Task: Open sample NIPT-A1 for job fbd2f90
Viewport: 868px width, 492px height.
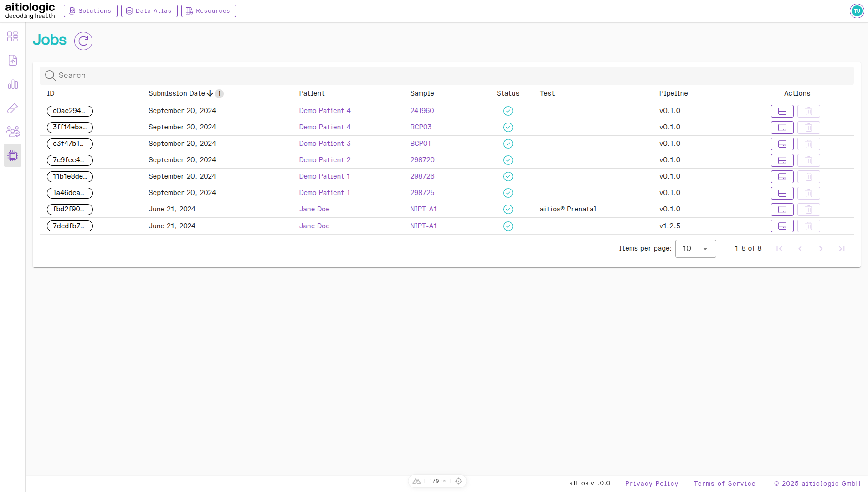Action: pos(423,209)
